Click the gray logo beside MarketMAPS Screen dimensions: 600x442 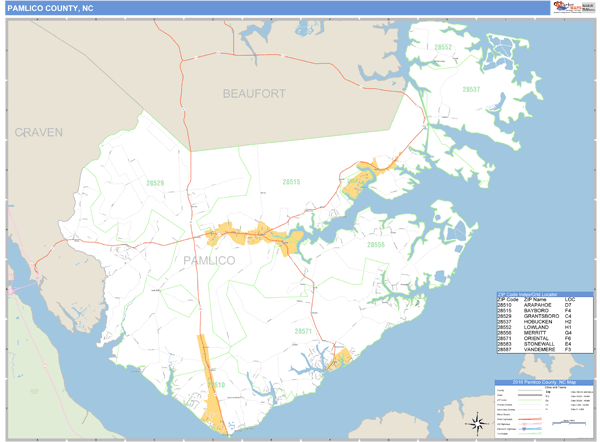(587, 7)
